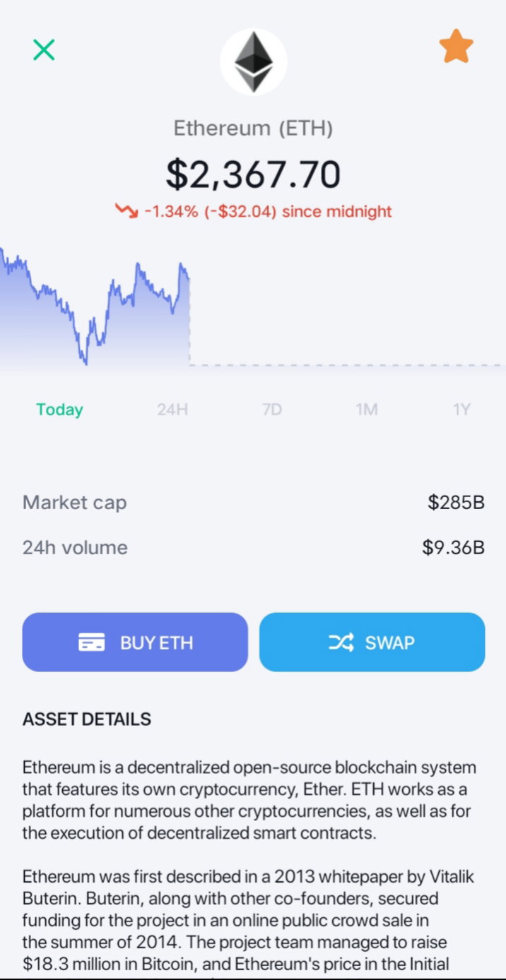This screenshot has width=506, height=980.
Task: Switch to the 1Y chart view
Action: coord(461,410)
